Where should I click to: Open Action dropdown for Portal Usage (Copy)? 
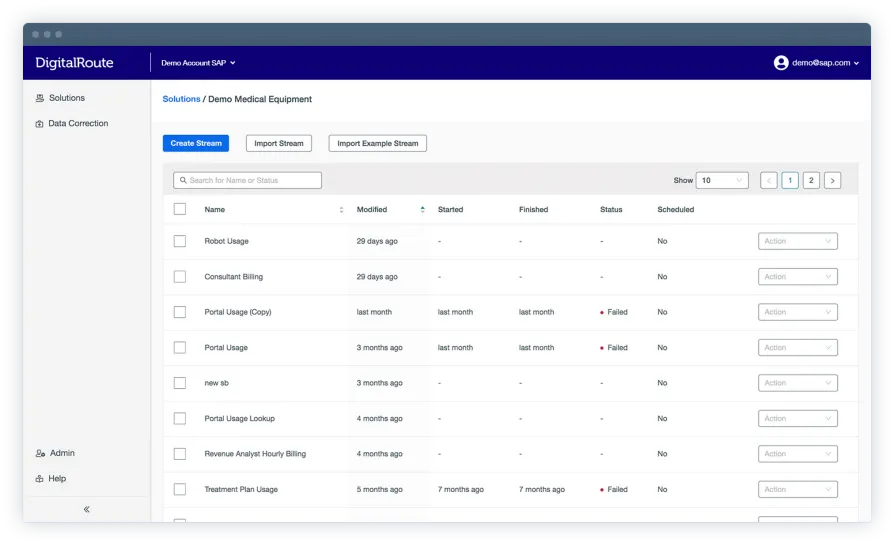pos(797,312)
